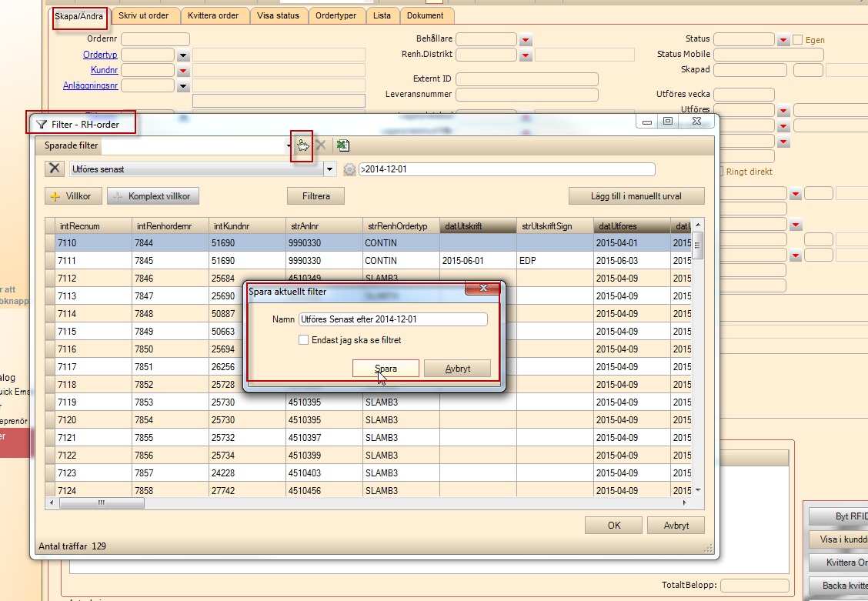
Task: Open the Ordertyp dropdown arrow
Action: (x=183, y=55)
